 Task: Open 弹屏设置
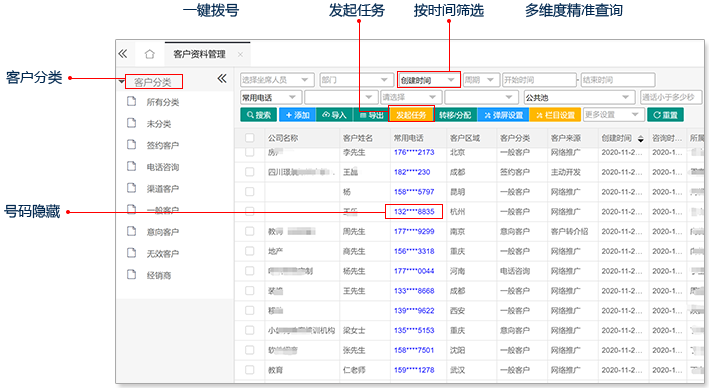[x=503, y=115]
